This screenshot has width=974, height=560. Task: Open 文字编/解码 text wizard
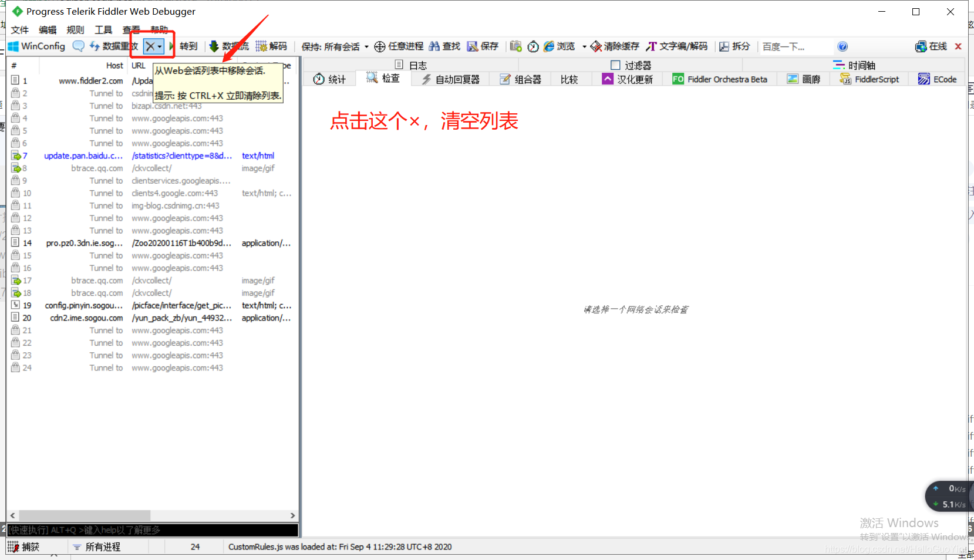(x=677, y=46)
